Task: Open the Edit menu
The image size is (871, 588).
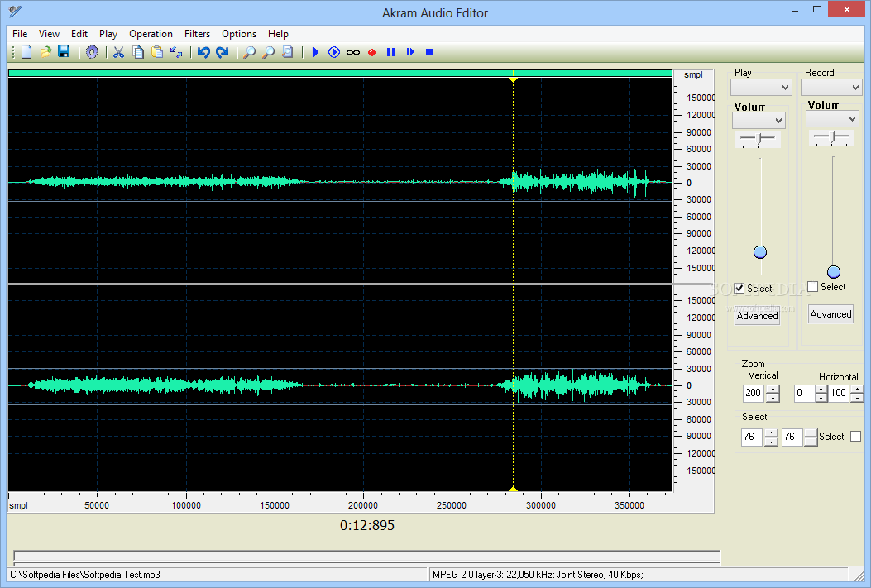Action: point(79,34)
